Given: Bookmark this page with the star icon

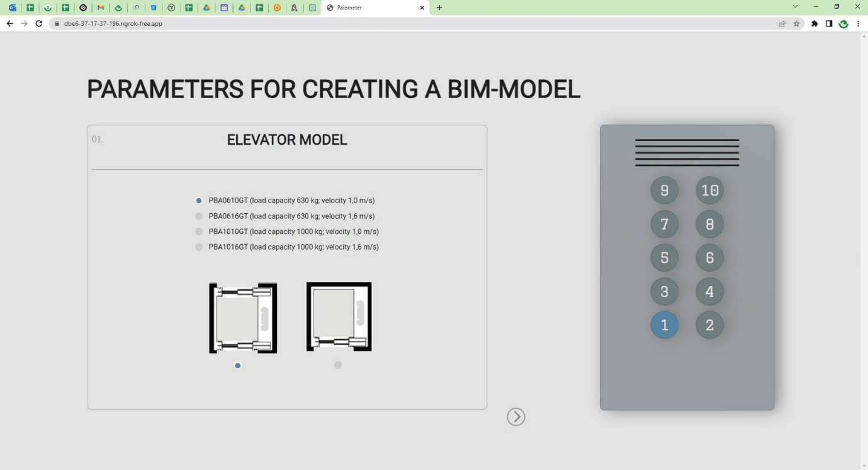Looking at the screenshot, I should 796,24.
